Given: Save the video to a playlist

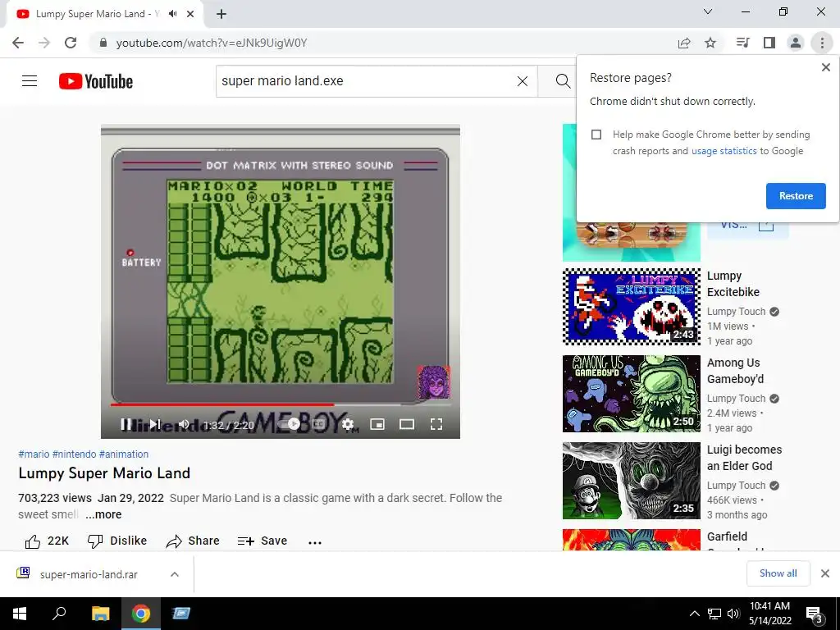Looking at the screenshot, I should tap(262, 541).
